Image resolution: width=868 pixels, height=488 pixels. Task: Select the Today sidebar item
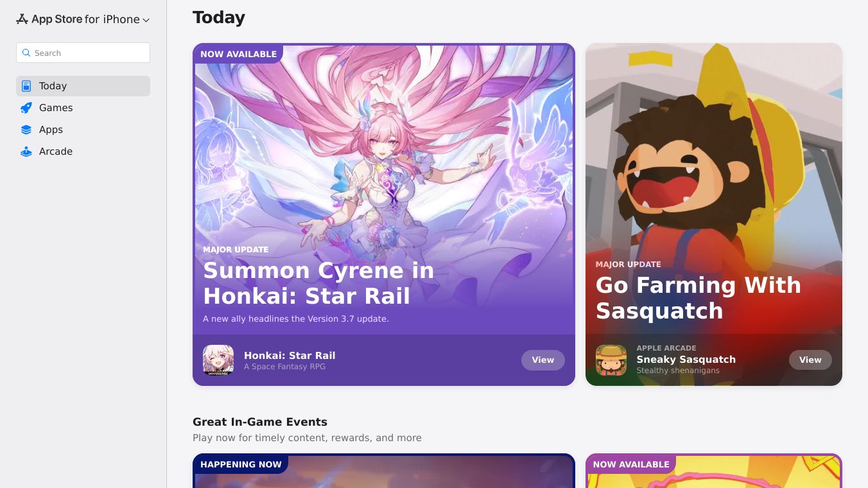[x=83, y=86]
